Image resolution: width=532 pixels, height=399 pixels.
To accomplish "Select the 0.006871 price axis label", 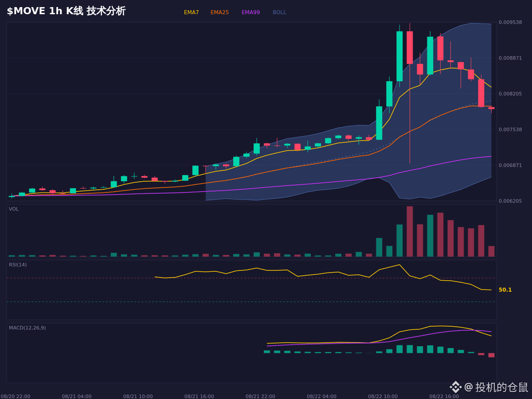I will point(510,165).
